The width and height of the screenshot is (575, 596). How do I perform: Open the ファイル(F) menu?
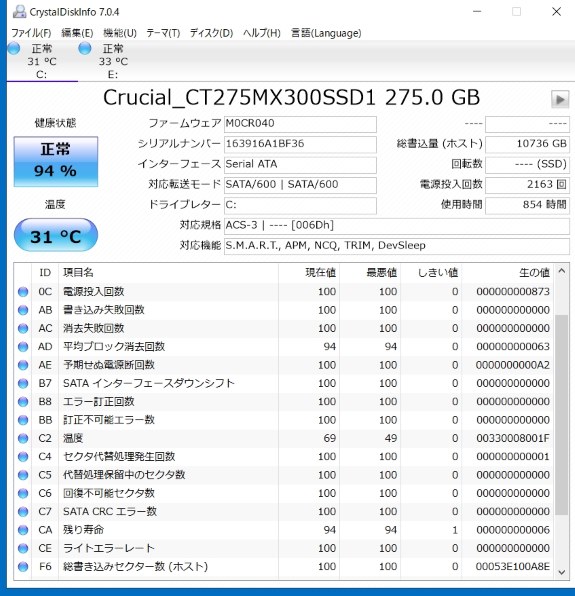point(31,33)
